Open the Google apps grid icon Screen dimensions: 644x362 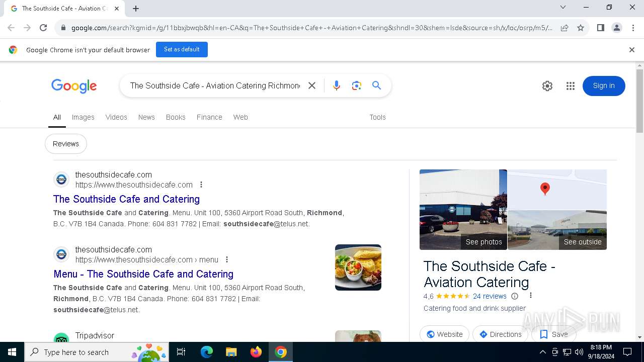tap(570, 86)
